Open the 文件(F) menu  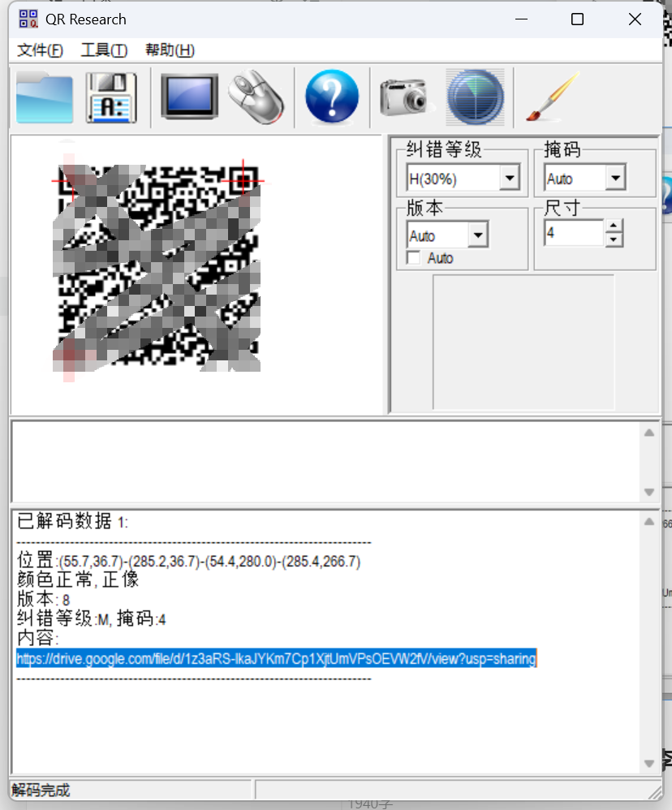pyautogui.click(x=40, y=50)
